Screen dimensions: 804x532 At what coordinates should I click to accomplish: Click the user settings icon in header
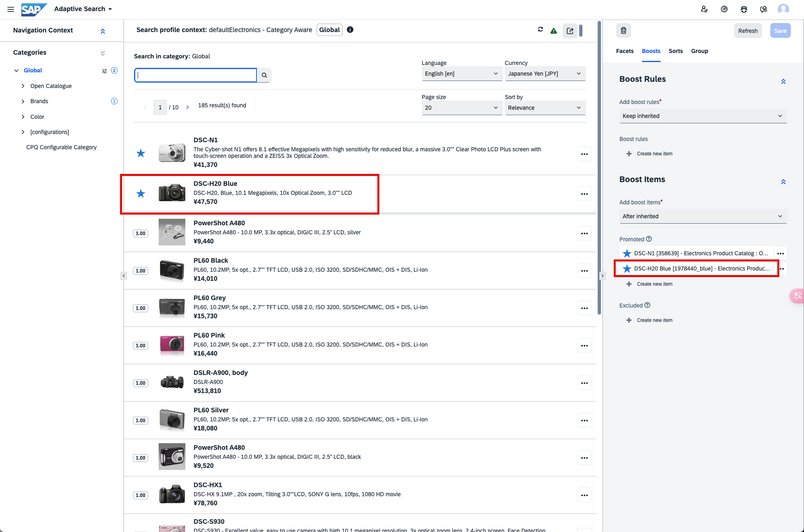pyautogui.click(x=705, y=9)
